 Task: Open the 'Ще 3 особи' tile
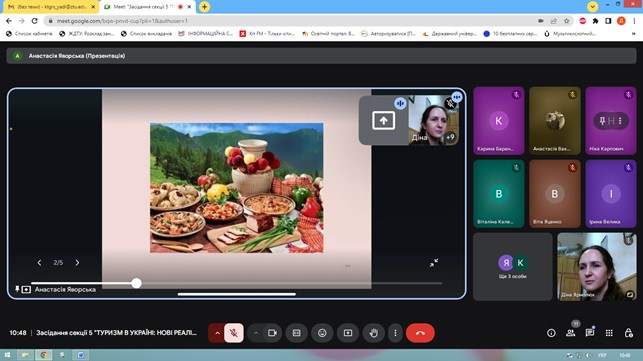[x=513, y=267]
